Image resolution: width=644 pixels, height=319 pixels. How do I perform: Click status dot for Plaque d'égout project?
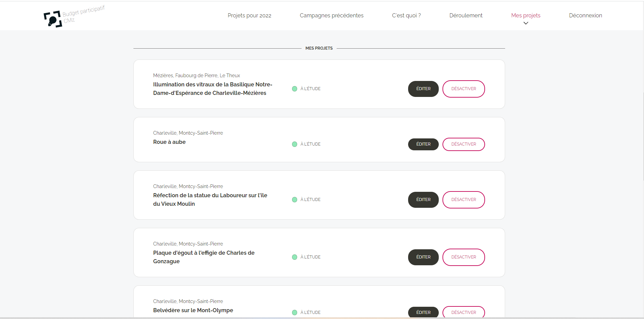click(295, 257)
